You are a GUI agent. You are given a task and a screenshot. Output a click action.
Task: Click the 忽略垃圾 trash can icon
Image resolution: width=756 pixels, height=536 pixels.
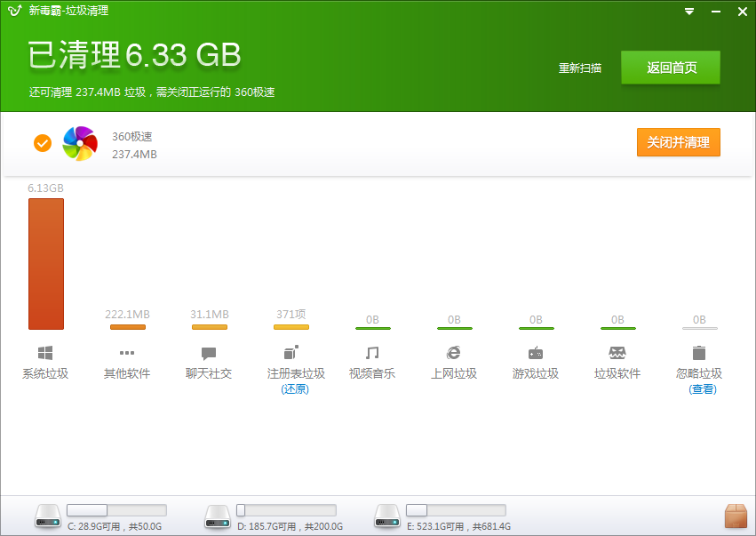pos(699,353)
